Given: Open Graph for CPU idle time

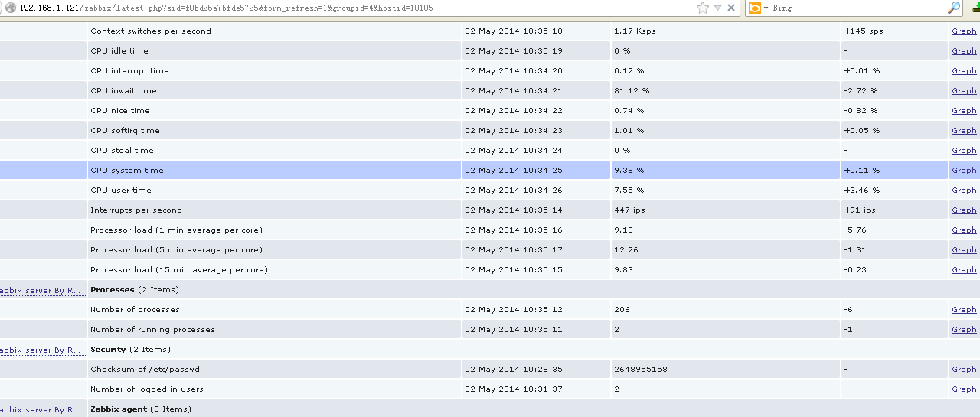Looking at the screenshot, I should coord(964,51).
